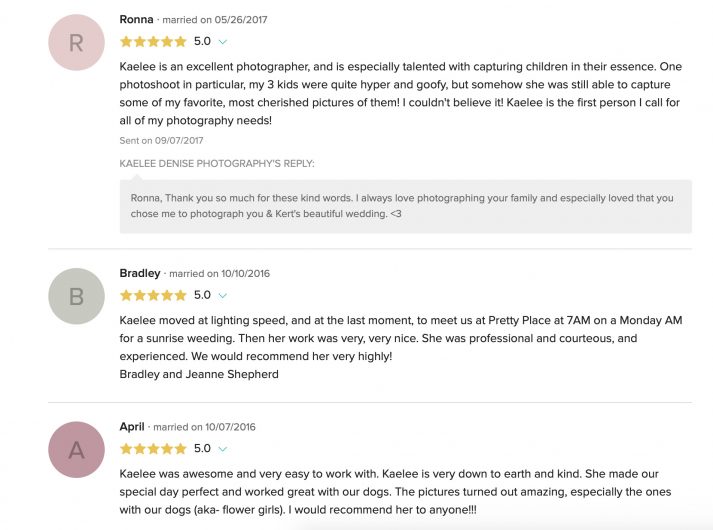Click the 5.0 score on Ronna's review
This screenshot has height=530, width=713.
tap(202, 42)
